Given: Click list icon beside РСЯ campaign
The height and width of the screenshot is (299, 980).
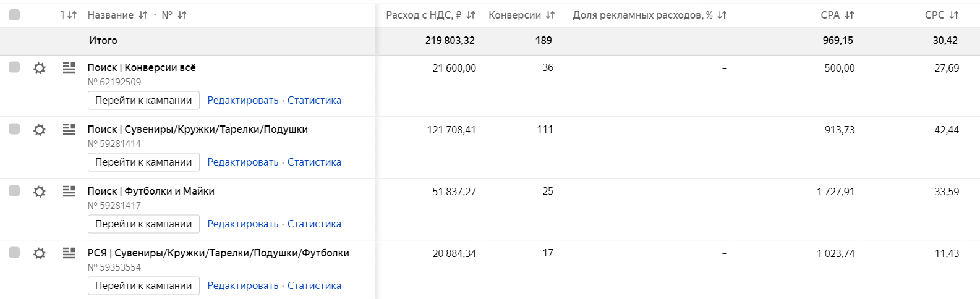Looking at the screenshot, I should tap(69, 253).
